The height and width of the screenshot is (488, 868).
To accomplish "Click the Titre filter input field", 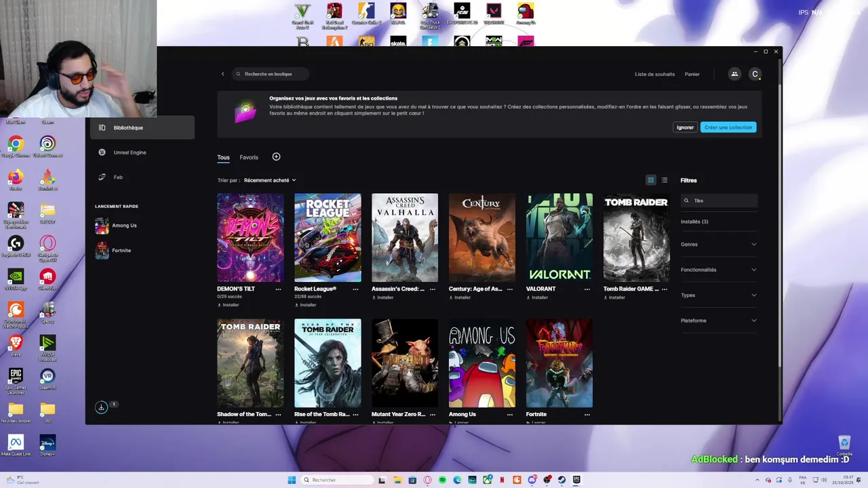I will coord(719,201).
